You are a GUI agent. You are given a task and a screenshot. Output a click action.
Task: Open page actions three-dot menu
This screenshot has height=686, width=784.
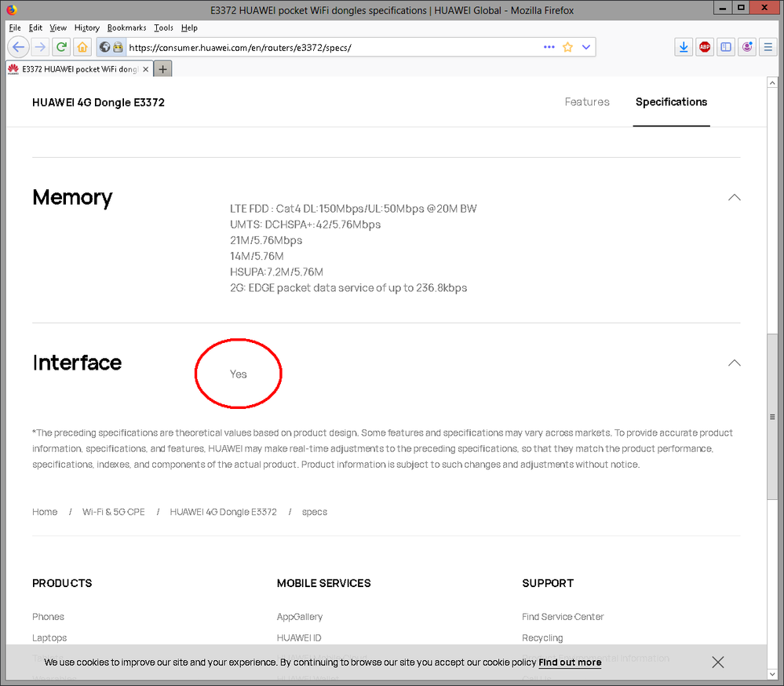point(549,47)
